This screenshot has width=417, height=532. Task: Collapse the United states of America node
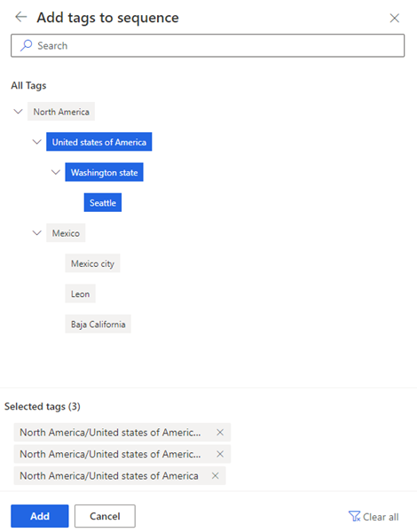click(36, 142)
